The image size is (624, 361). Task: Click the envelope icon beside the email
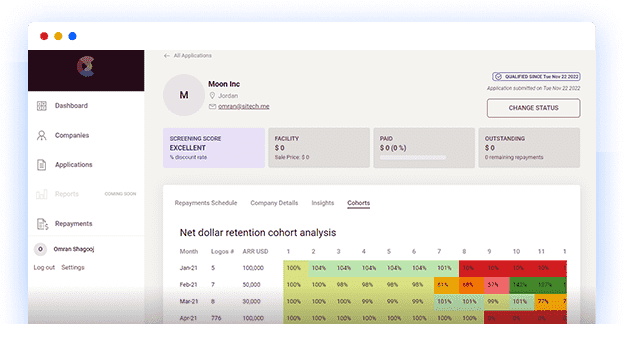click(213, 106)
